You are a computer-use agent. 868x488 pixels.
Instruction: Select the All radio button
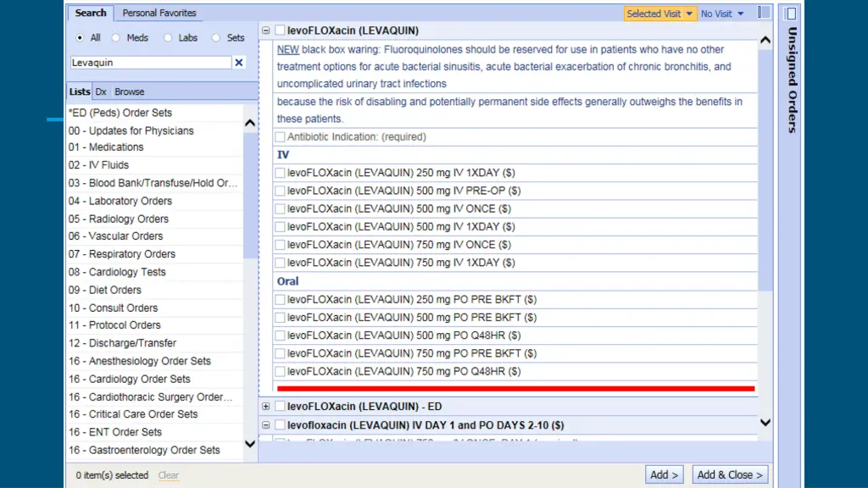coord(80,37)
